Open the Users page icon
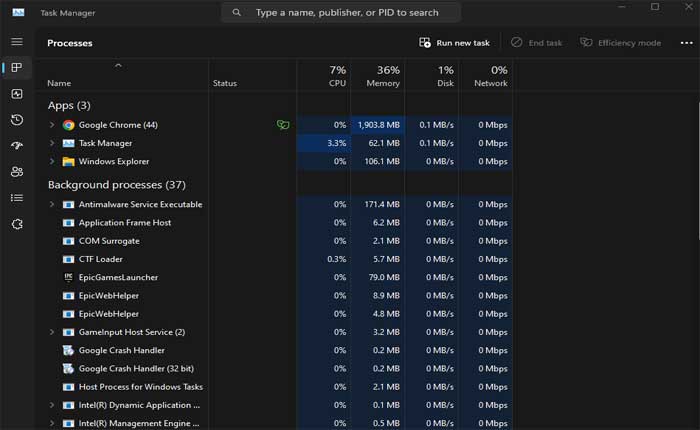Screen dimensions: 700x430 pos(16,172)
